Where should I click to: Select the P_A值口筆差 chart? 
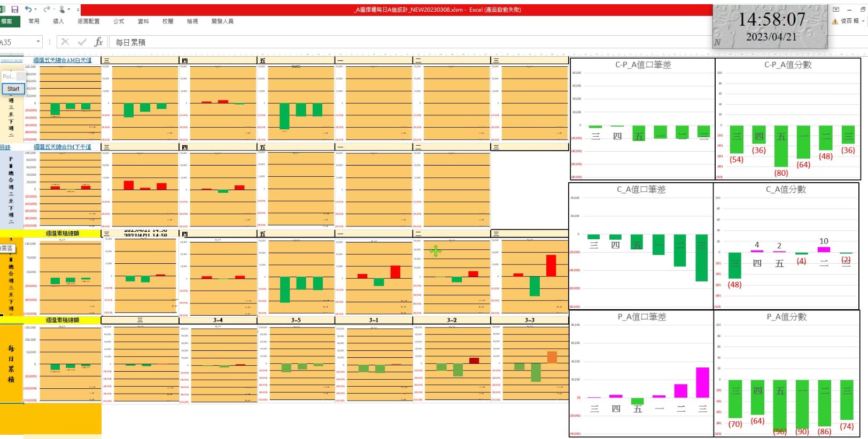641,373
